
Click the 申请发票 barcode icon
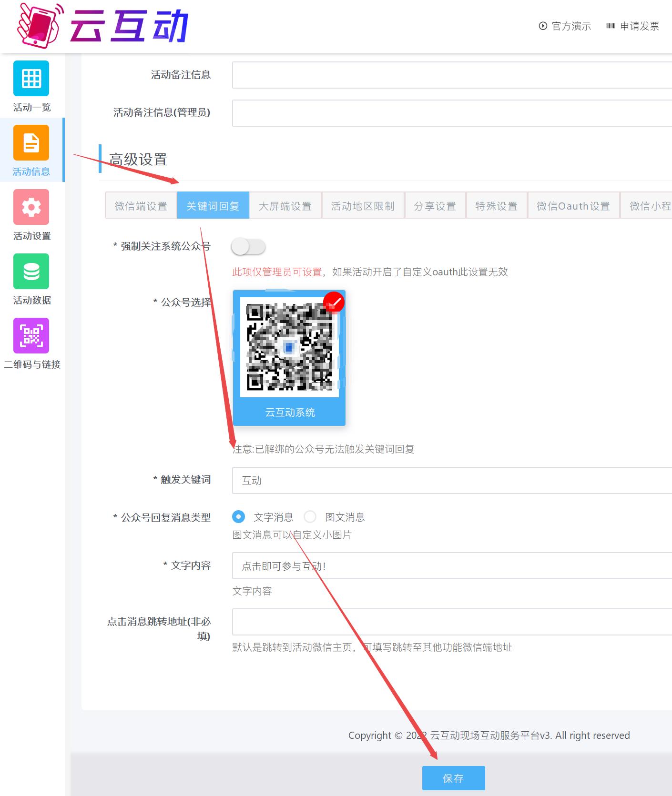(x=611, y=26)
